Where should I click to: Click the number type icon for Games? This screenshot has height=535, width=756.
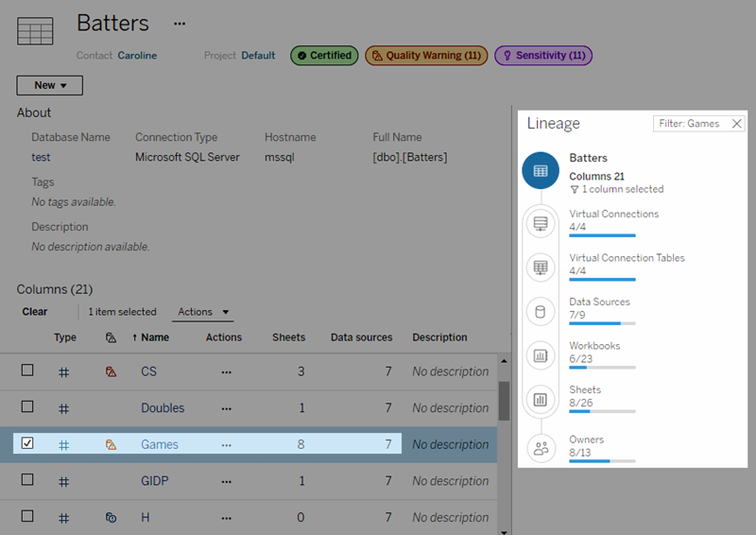pyautogui.click(x=63, y=445)
